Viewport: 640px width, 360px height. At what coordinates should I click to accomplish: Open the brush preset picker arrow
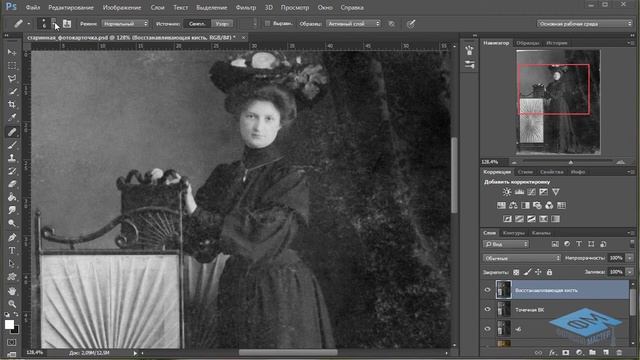pos(53,24)
